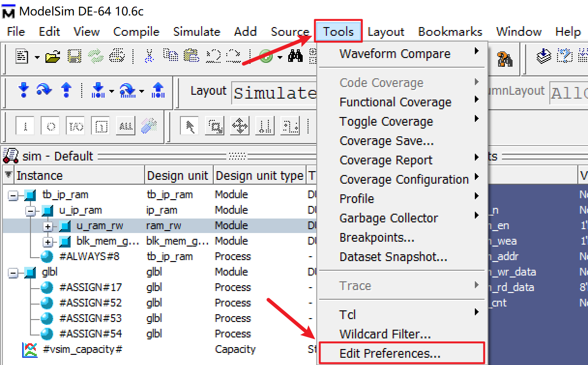This screenshot has height=365, width=588.
Task: Click the Step Into down-arrow icon
Action: pyautogui.click(x=23, y=90)
